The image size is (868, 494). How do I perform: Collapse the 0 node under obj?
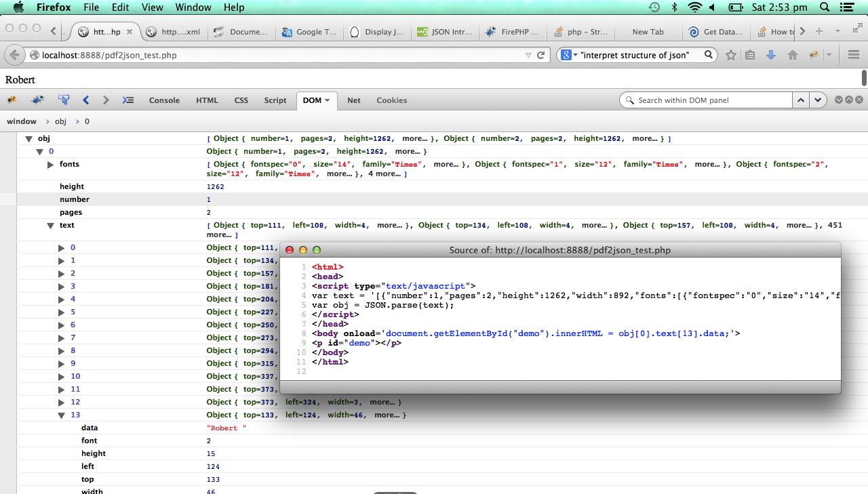(40, 151)
